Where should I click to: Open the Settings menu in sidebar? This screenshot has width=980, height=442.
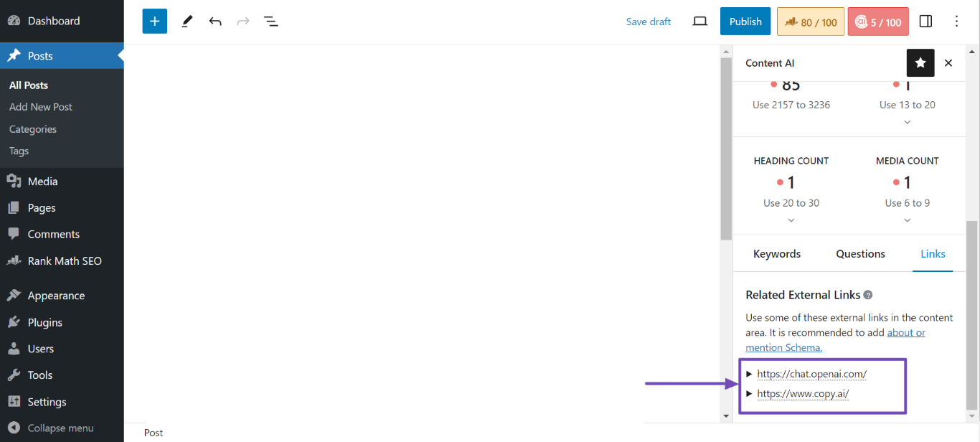click(x=62, y=402)
